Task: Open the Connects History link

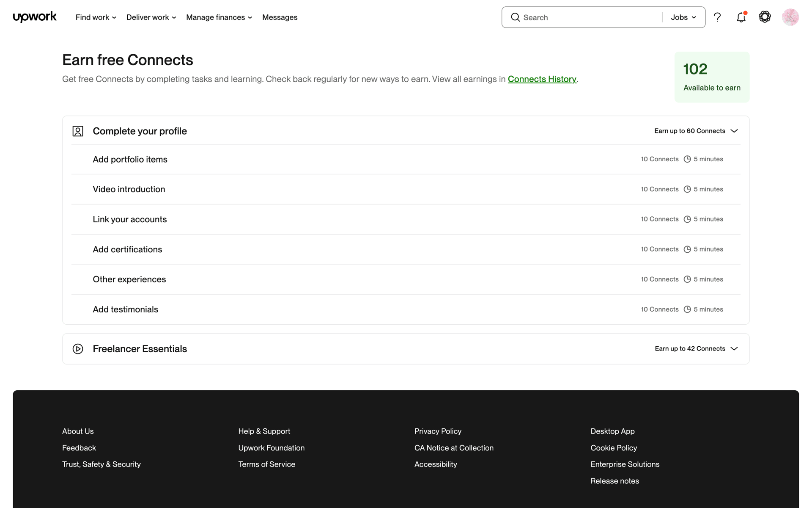Action: (x=542, y=79)
